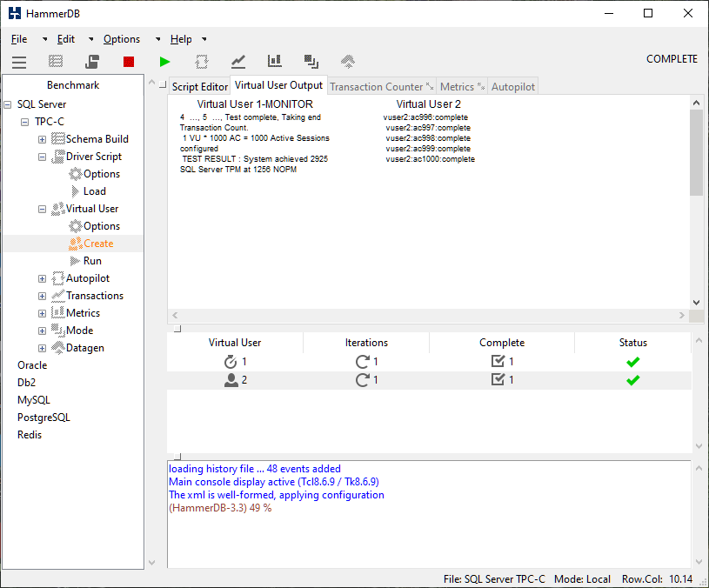This screenshot has height=588, width=709.
Task: Collapse the Driver Script node
Action: 42,157
